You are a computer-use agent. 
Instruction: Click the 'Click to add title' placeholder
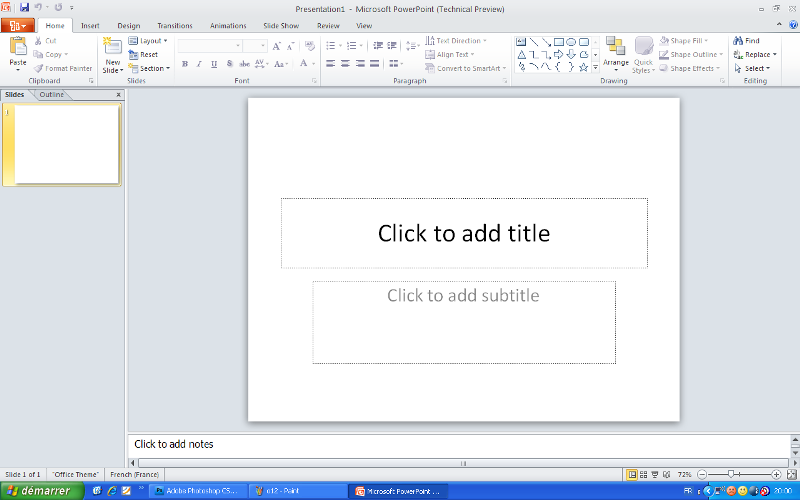pos(464,233)
